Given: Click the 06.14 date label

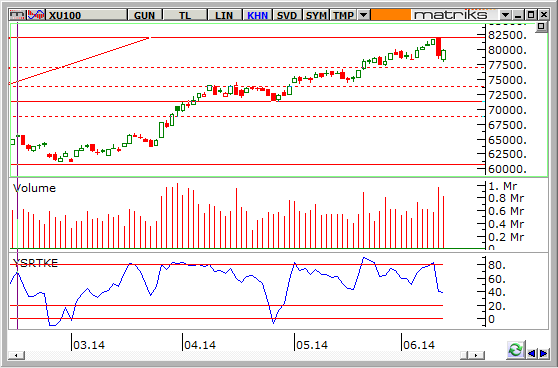Looking at the screenshot, I should tap(419, 345).
